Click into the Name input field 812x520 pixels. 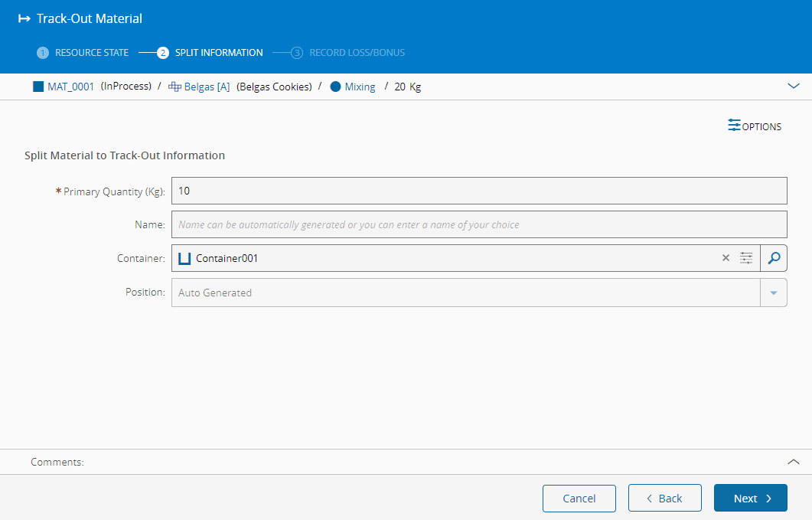[x=478, y=224]
